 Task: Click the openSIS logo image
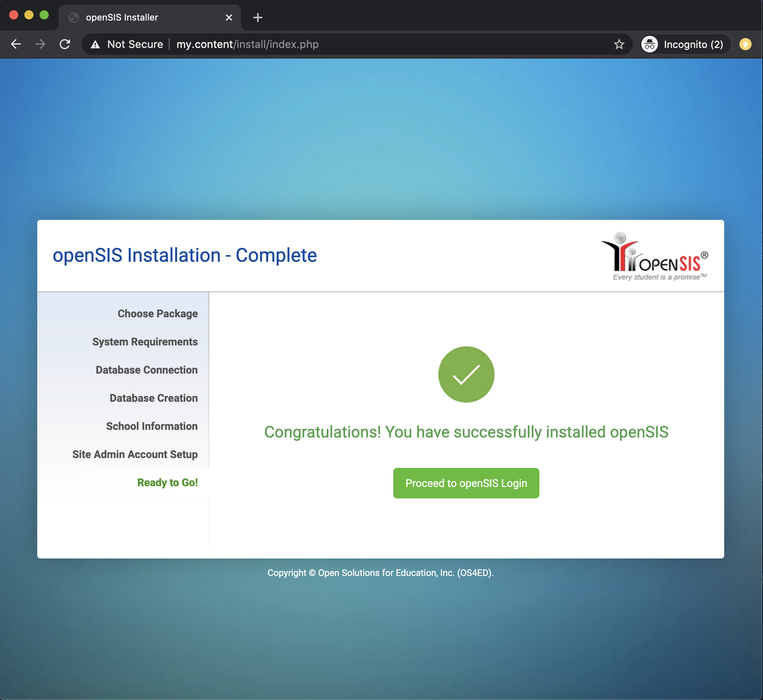tap(654, 256)
